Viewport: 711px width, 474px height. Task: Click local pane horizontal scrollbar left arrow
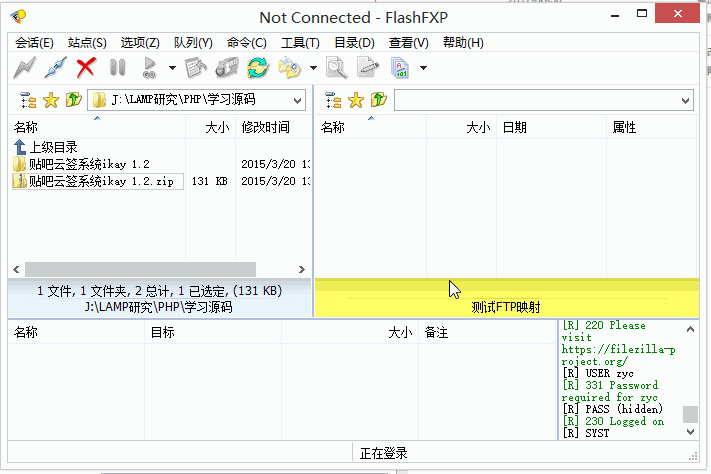[x=16, y=269]
